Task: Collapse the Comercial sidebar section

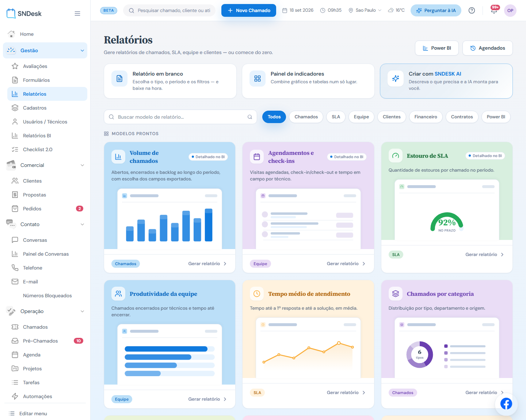Action: coord(45,165)
